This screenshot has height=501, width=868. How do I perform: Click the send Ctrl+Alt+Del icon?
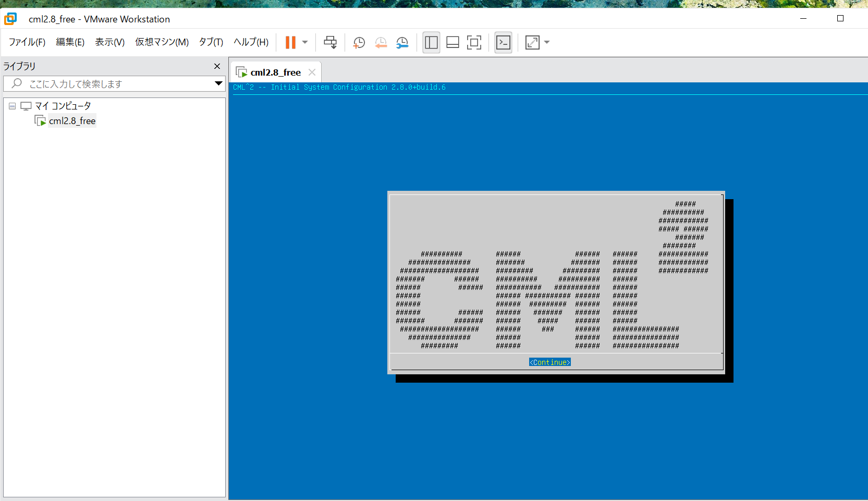pyautogui.click(x=331, y=42)
